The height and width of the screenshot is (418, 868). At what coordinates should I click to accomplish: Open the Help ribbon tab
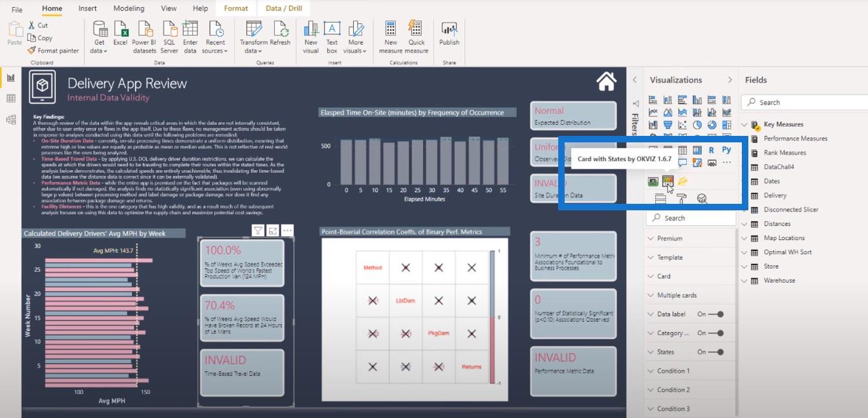coord(201,8)
